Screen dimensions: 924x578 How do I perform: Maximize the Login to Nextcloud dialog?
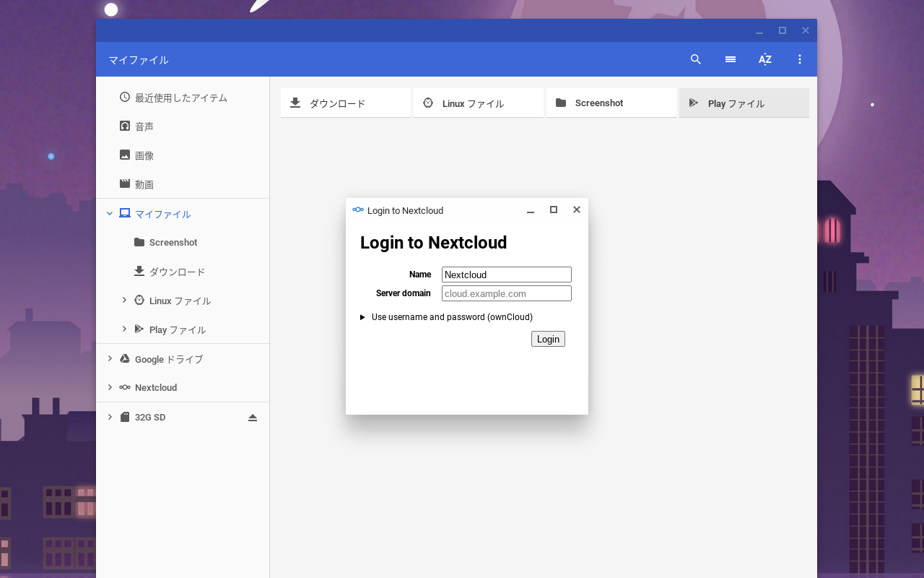[554, 210]
